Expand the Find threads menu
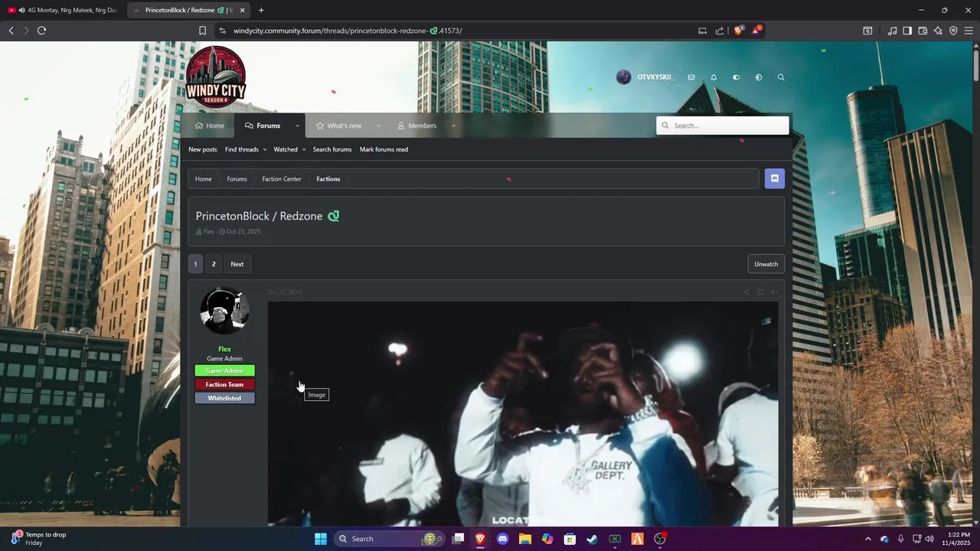Image resolution: width=980 pixels, height=551 pixels. click(246, 149)
